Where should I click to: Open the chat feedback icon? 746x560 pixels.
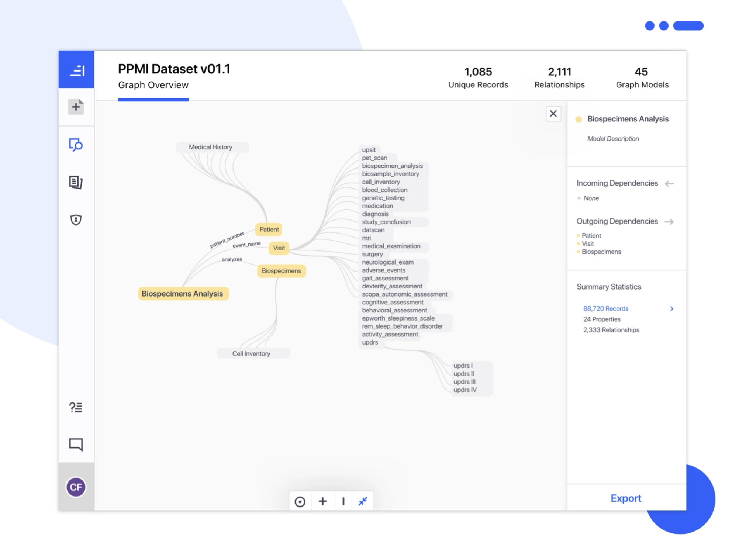pos(76,444)
